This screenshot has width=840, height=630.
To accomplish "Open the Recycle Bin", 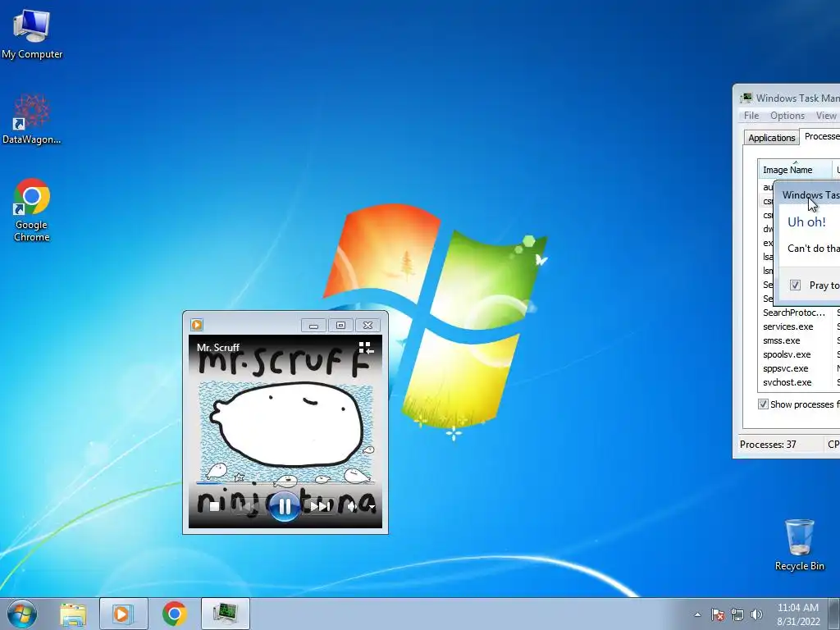I will (799, 545).
